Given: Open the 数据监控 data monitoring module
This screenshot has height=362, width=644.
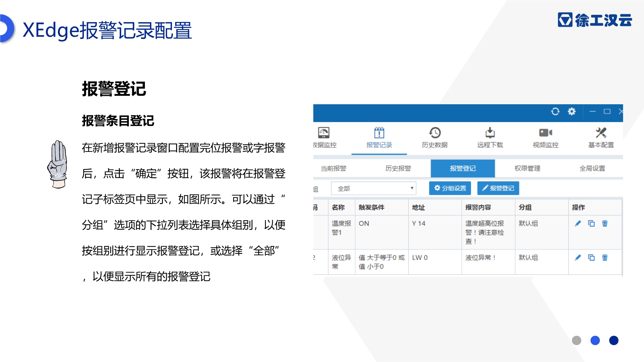Looking at the screenshot, I should [x=324, y=138].
